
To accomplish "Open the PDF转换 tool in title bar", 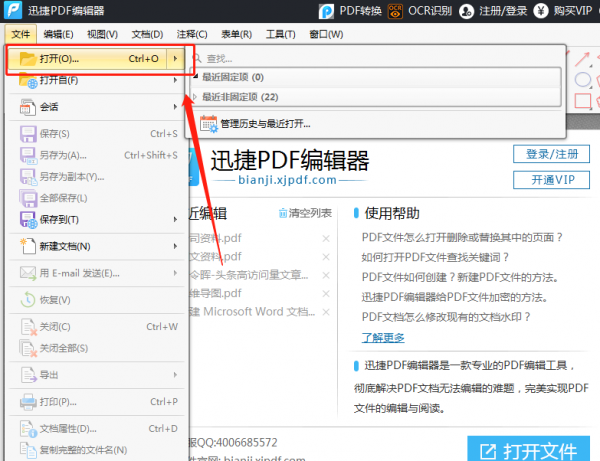I will pyautogui.click(x=351, y=11).
